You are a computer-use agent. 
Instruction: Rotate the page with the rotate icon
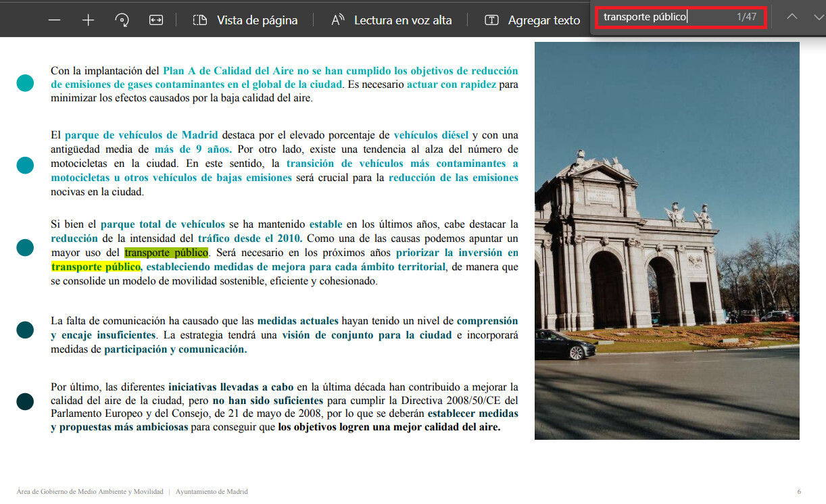click(x=122, y=20)
